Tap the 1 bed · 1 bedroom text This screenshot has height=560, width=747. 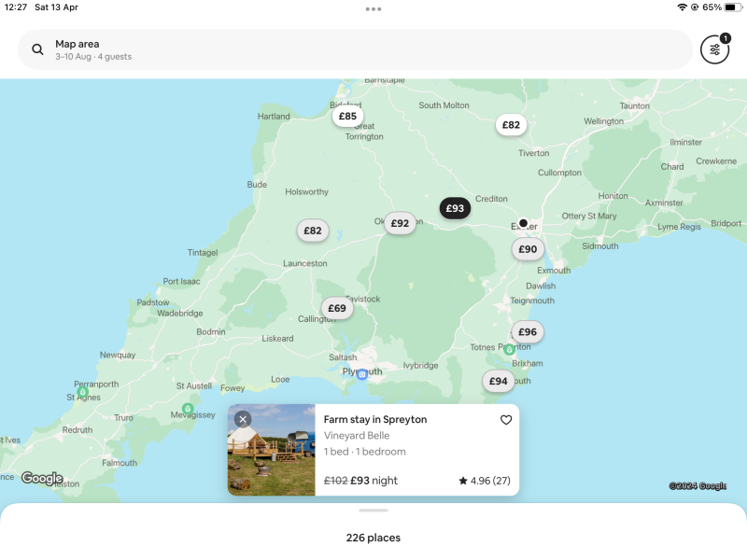pyautogui.click(x=365, y=452)
